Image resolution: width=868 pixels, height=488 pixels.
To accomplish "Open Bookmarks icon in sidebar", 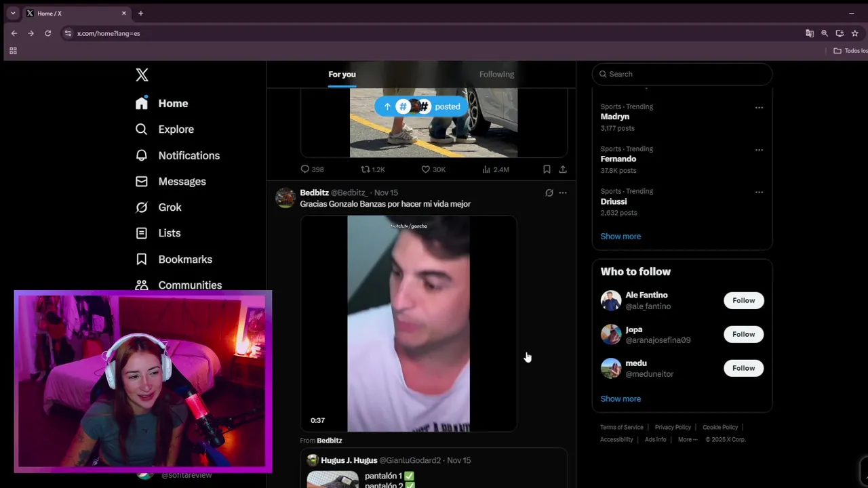I will (x=141, y=259).
